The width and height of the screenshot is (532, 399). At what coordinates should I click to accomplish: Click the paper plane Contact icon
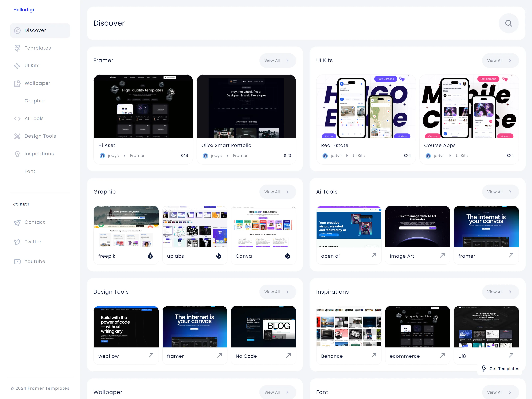[17, 222]
